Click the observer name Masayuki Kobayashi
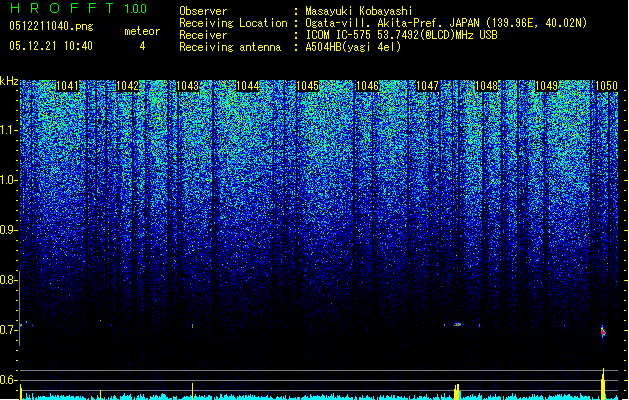The image size is (629, 400). click(x=359, y=11)
